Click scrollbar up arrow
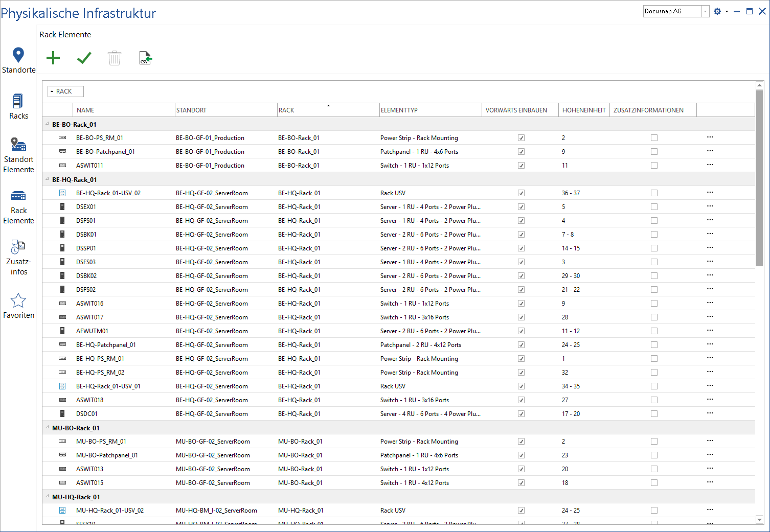Image resolution: width=770 pixels, height=532 pixels. (x=759, y=85)
